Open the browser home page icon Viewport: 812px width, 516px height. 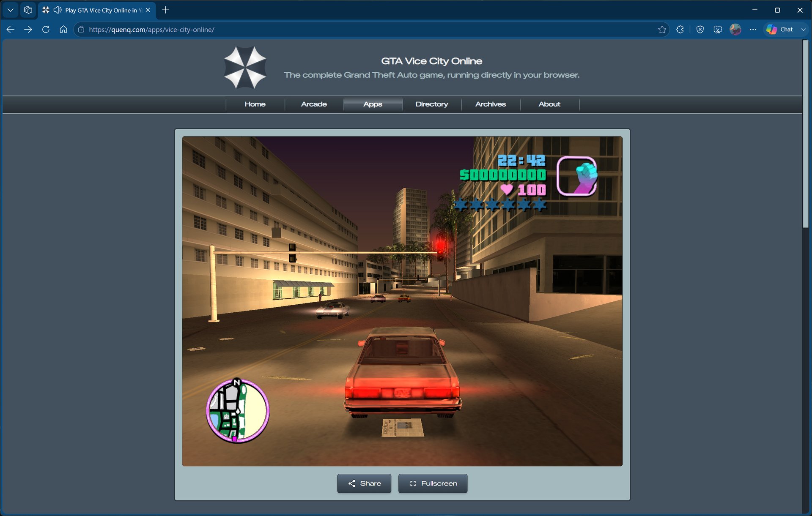(x=63, y=30)
